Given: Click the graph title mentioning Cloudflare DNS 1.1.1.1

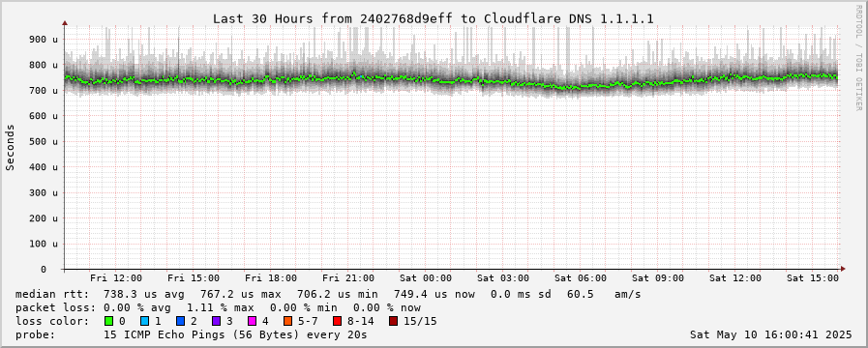Looking at the screenshot, I should pos(434,18).
